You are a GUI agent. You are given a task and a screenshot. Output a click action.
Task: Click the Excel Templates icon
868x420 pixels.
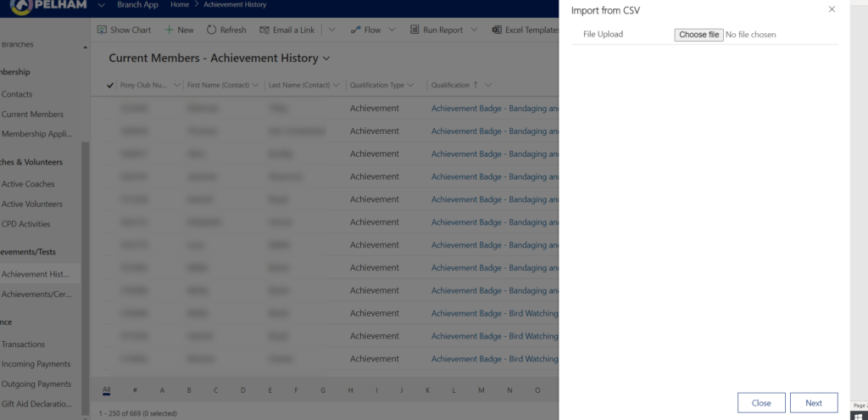(x=497, y=30)
